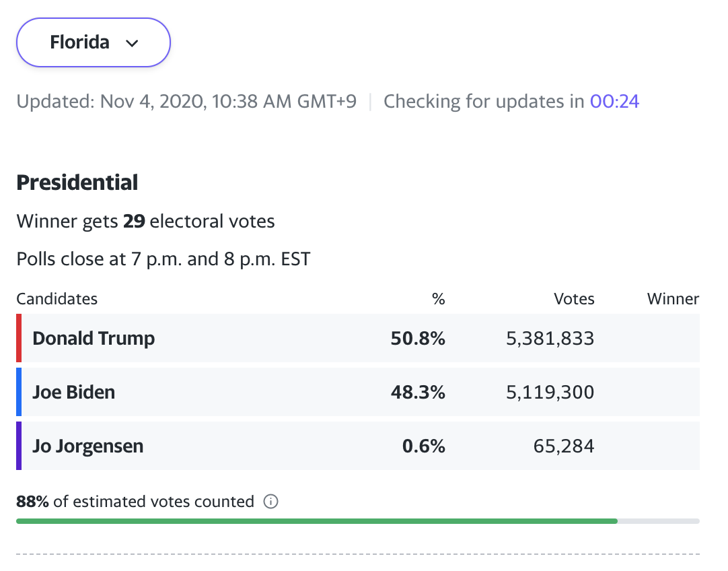Click the 88% of estimated votes text
The height and width of the screenshot is (571, 728).
point(135,502)
